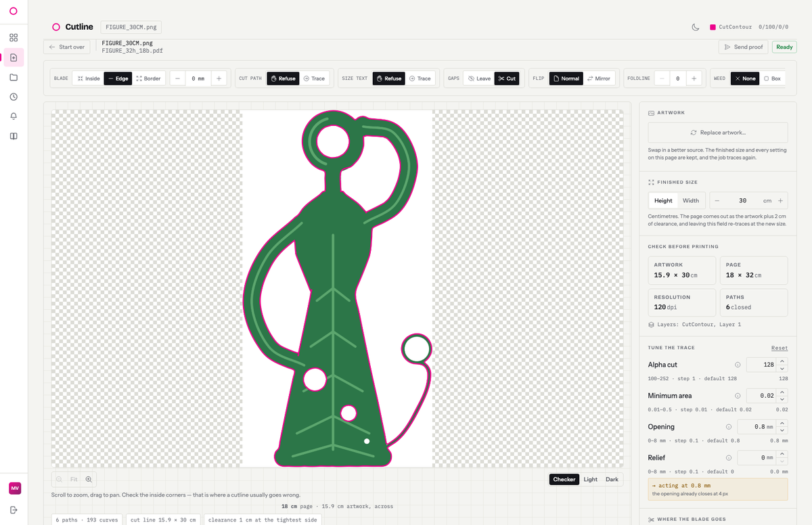Set blade to Edge

(x=118, y=78)
